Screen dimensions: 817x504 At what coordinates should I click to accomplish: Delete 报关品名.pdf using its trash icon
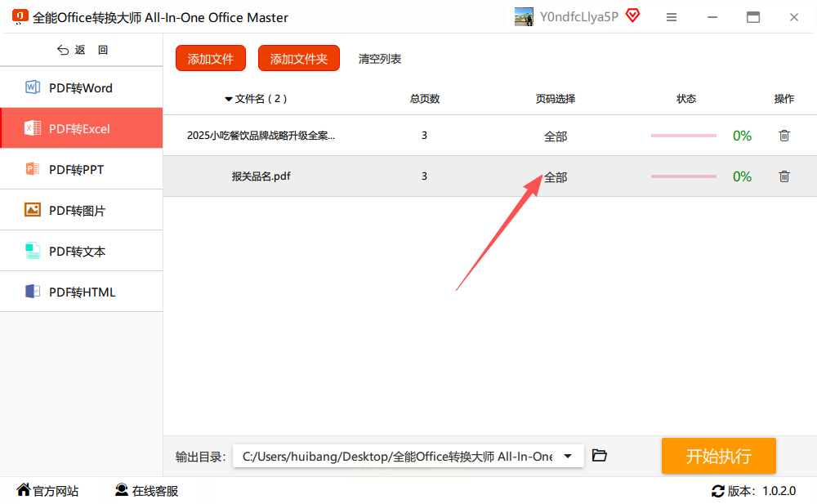coord(784,176)
